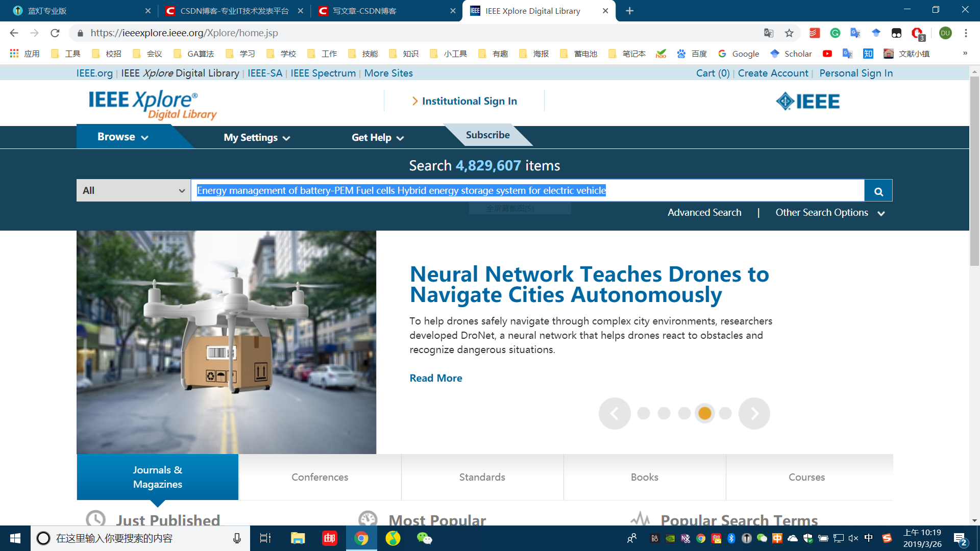The image size is (980, 551).
Task: Open the Google Translate page icon
Action: [769, 33]
